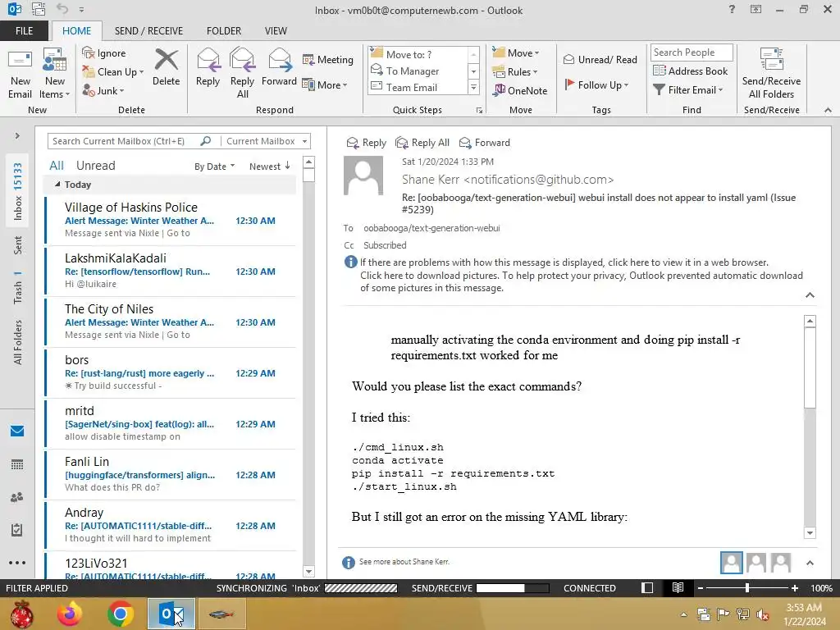Click Send/Receive All Folders
This screenshot has height=630, width=840.
click(x=771, y=74)
